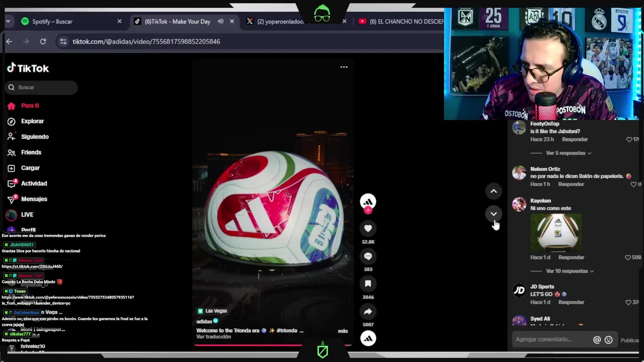Expand Ver 10 respuestas
This screenshot has width=644, height=362.
coord(570,271)
